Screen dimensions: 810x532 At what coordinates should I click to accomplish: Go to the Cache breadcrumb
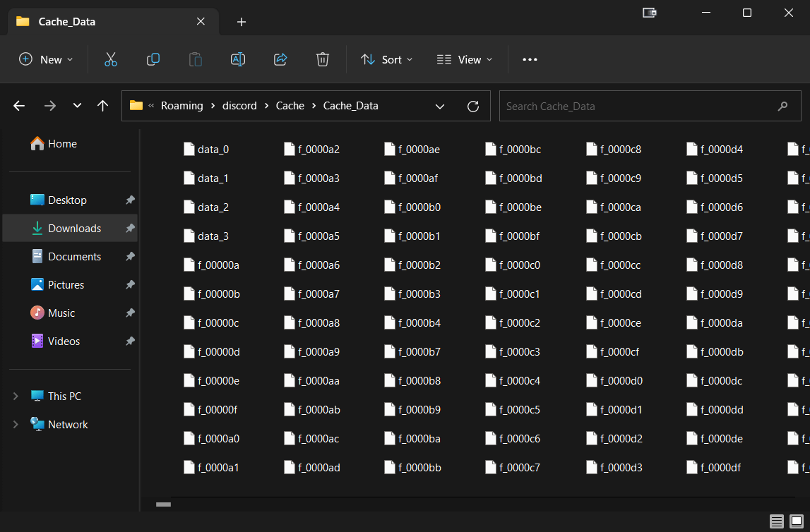[290, 106]
